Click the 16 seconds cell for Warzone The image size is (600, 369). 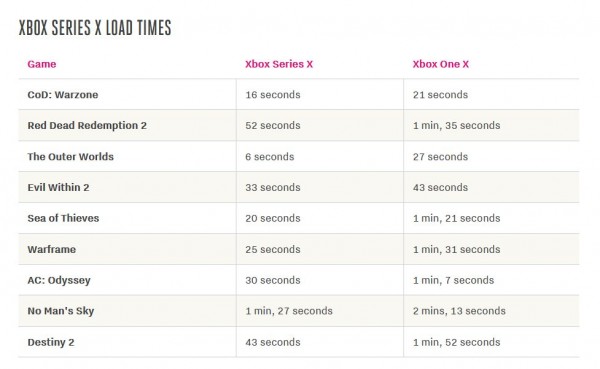click(273, 95)
